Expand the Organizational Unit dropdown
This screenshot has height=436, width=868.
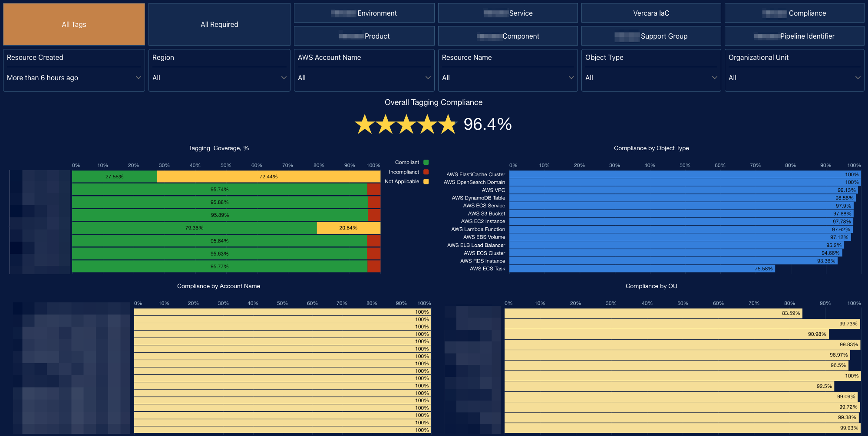click(x=794, y=78)
